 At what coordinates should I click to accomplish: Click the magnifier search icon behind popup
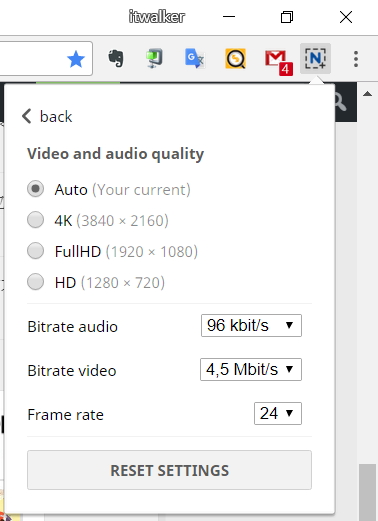point(340,103)
